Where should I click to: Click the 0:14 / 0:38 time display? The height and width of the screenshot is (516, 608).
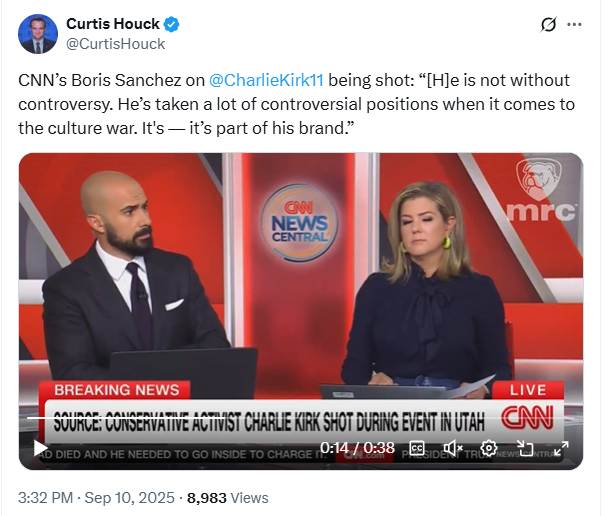click(357, 448)
